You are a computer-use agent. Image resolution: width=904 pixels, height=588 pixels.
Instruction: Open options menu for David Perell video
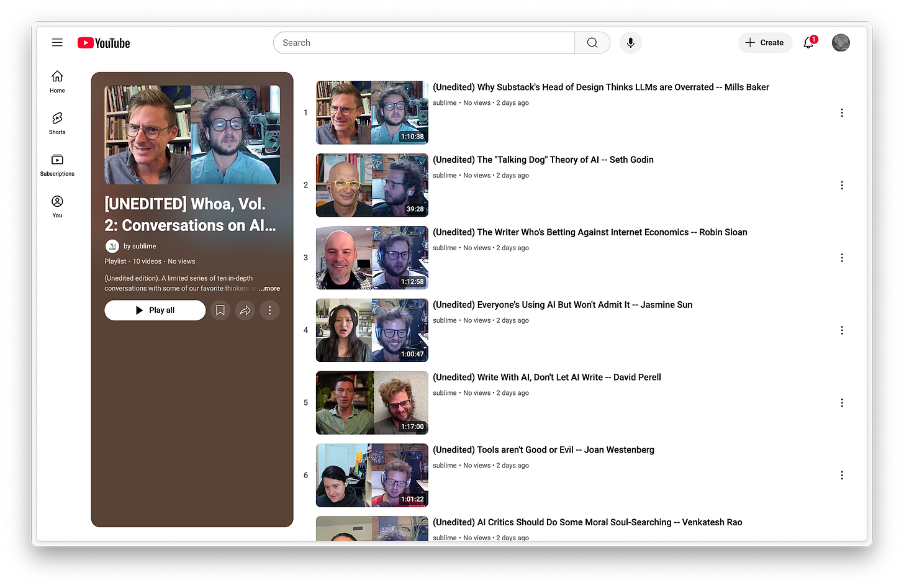point(842,403)
